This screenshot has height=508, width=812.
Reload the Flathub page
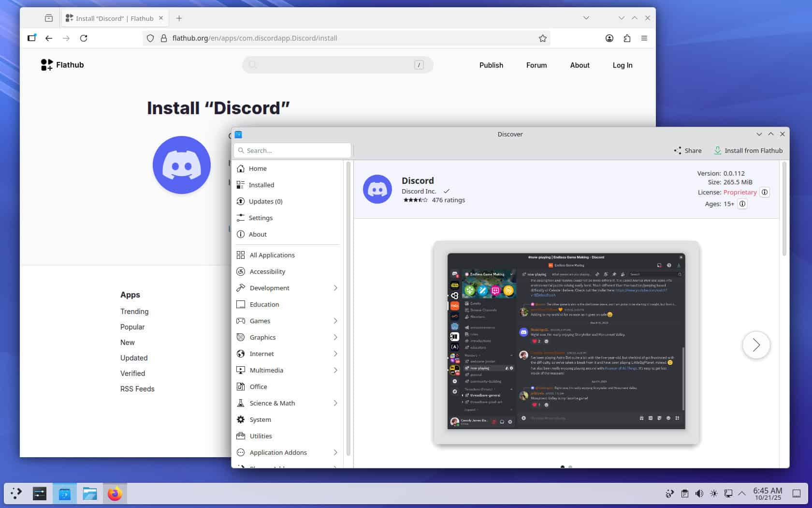pos(84,38)
